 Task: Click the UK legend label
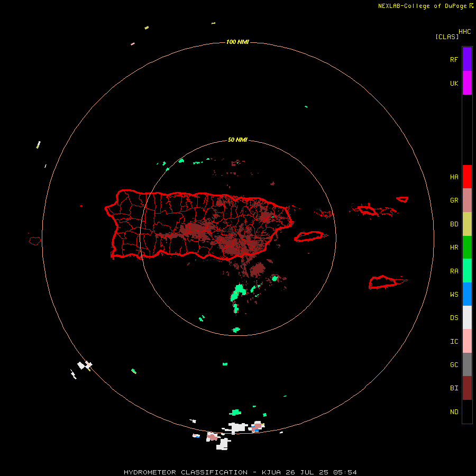(454, 83)
